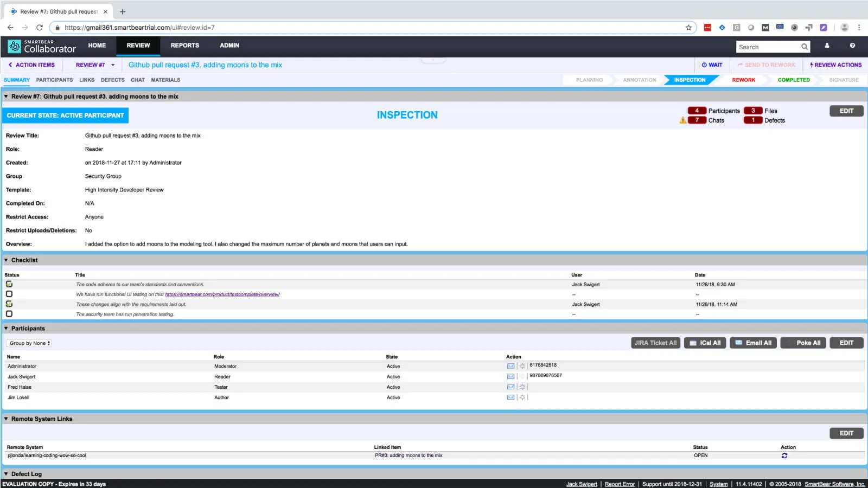Check the penetration testing checklist item
Screen dimensions: 868x488
coord(9,313)
